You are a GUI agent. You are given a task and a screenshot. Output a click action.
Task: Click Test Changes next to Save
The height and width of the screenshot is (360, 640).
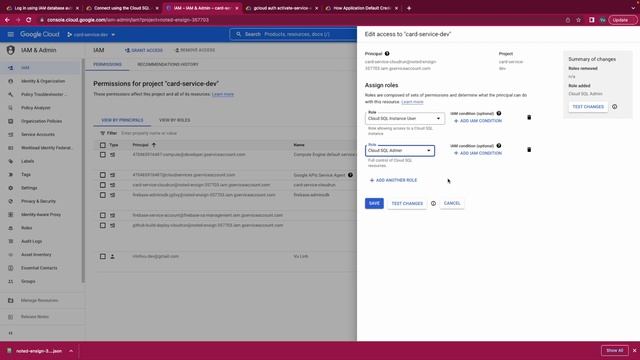pyautogui.click(x=407, y=203)
